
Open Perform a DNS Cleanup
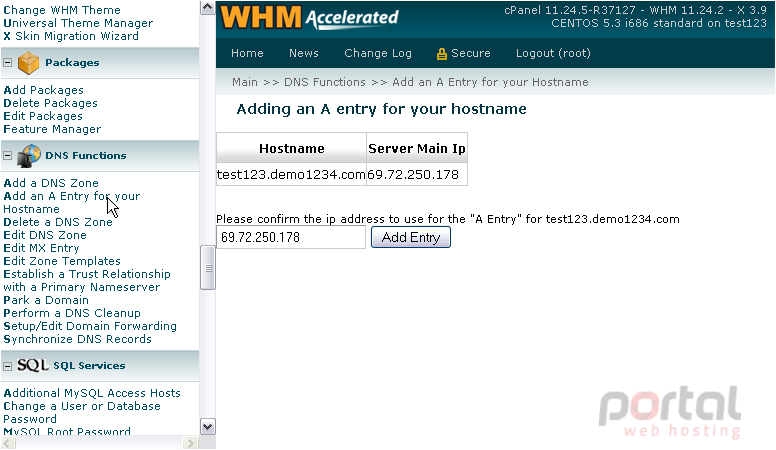pos(72,313)
